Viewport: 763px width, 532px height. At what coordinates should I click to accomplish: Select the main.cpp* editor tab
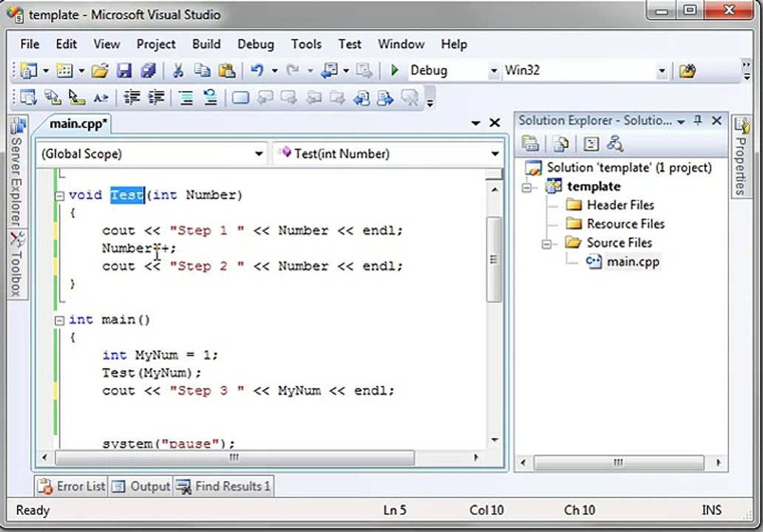tap(78, 123)
